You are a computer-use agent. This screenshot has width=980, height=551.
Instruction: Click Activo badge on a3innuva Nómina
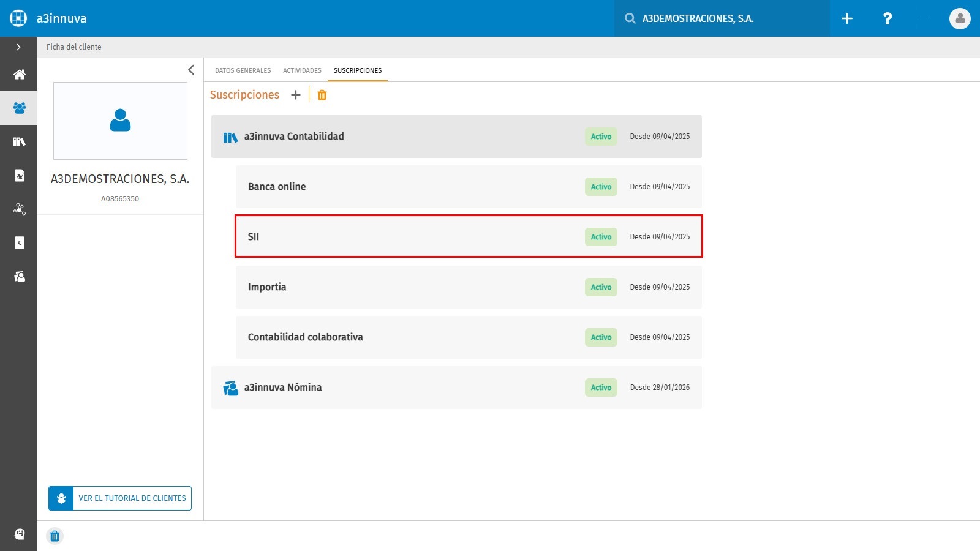tap(601, 388)
